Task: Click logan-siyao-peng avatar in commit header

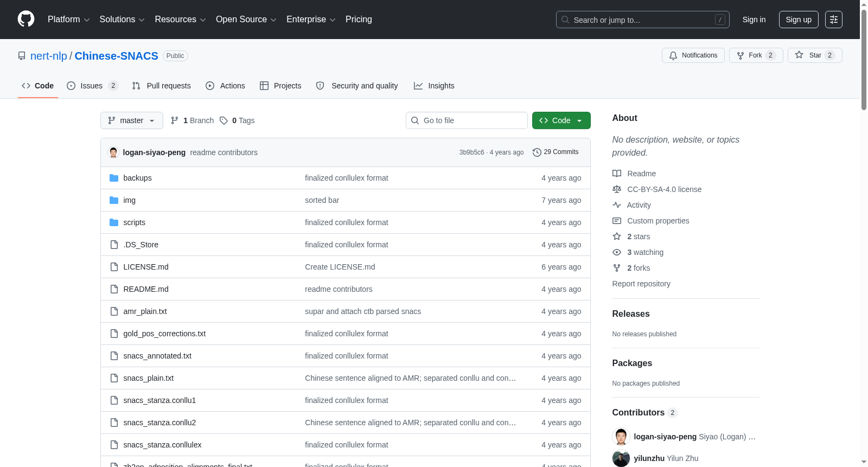Action: tap(113, 152)
